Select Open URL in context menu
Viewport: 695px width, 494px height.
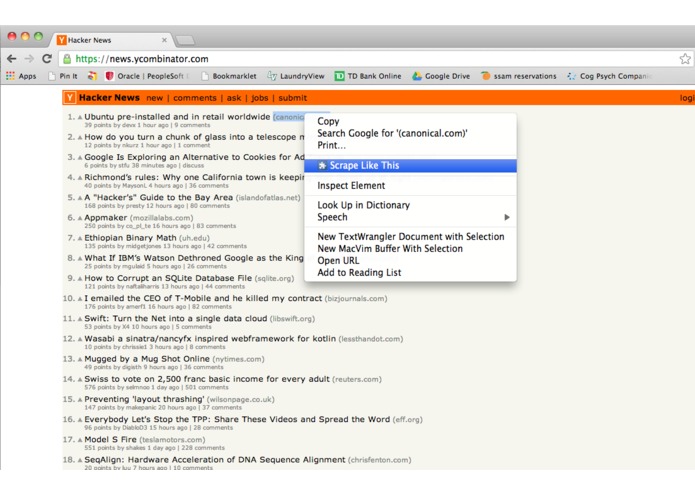410,261
